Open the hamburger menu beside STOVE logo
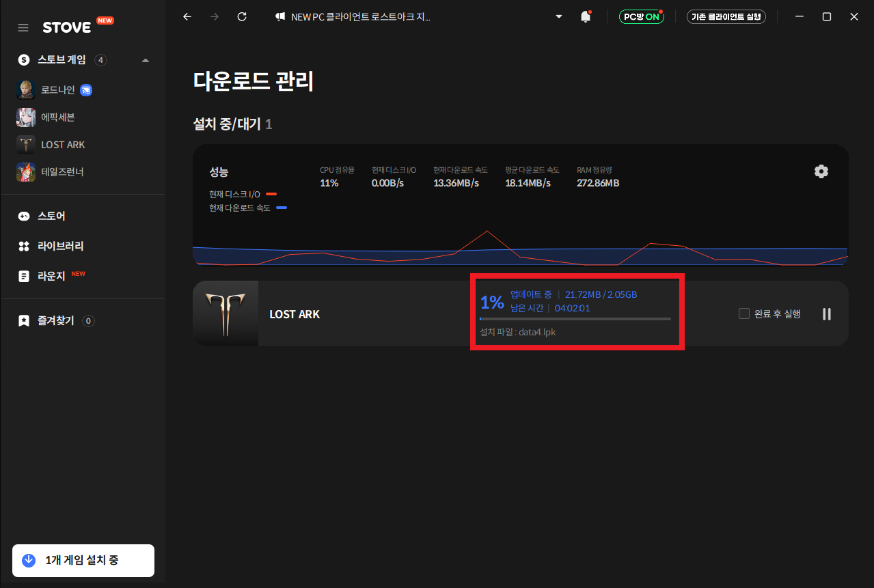Image resolution: width=874 pixels, height=588 pixels. click(23, 27)
